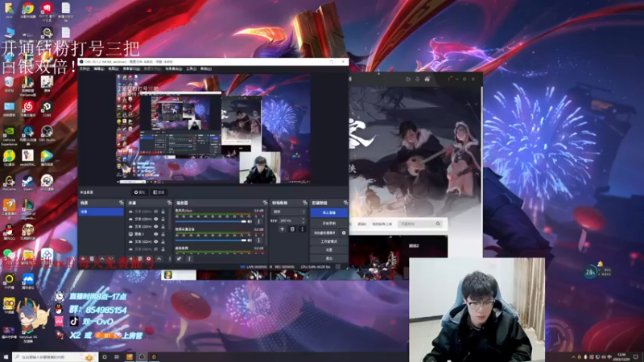Screen dimensions: 644x362
Task: Open advanced audio properties in the mixer toolbar
Action: pyautogui.click(x=180, y=258)
